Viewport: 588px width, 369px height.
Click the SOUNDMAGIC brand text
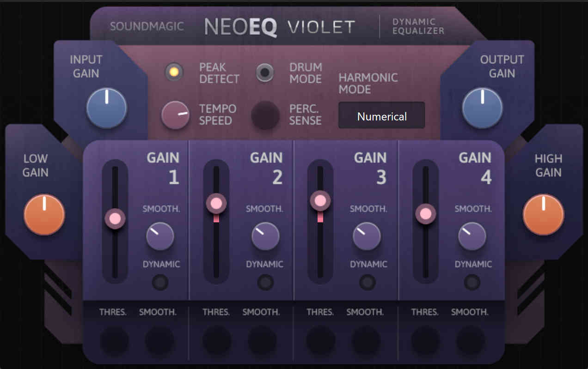[147, 26]
